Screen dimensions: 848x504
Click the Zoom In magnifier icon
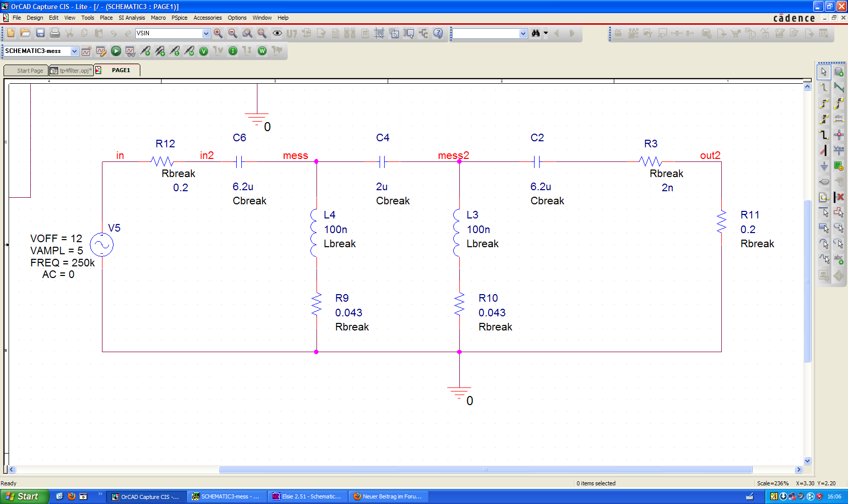[x=218, y=33]
